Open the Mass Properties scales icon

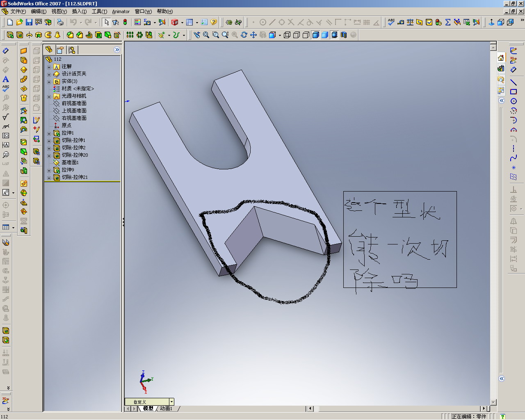410,22
